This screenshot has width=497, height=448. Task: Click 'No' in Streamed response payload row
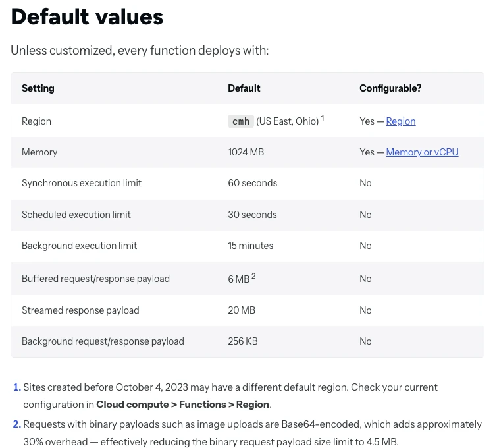coord(365,310)
